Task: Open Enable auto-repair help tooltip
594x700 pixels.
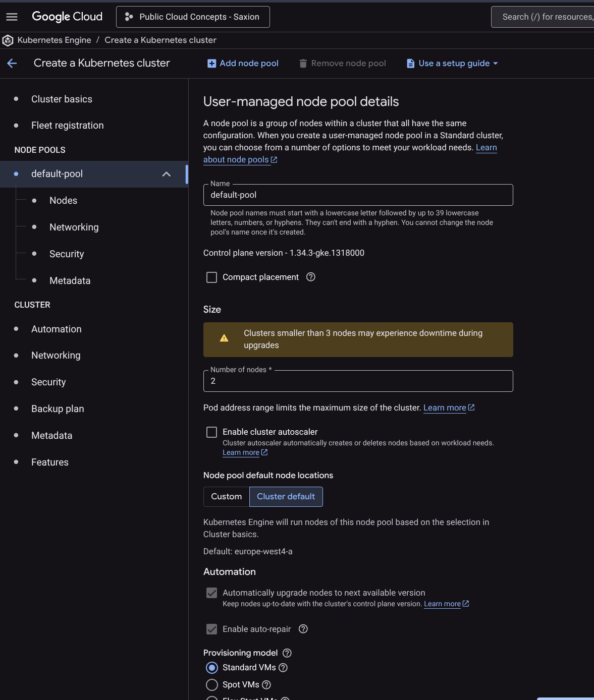Action: click(x=303, y=629)
